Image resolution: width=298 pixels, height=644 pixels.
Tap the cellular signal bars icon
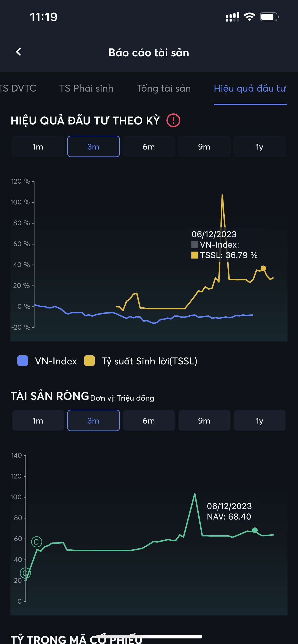pos(232,17)
